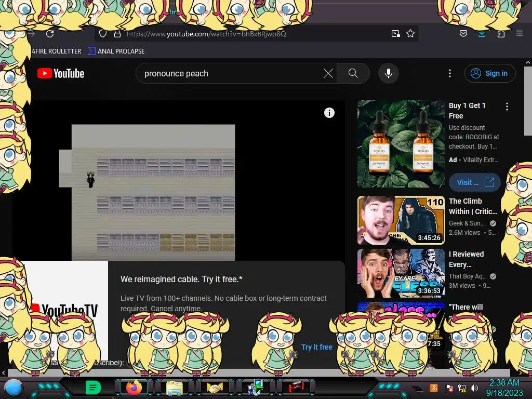Run search with the magnifier button

point(353,73)
